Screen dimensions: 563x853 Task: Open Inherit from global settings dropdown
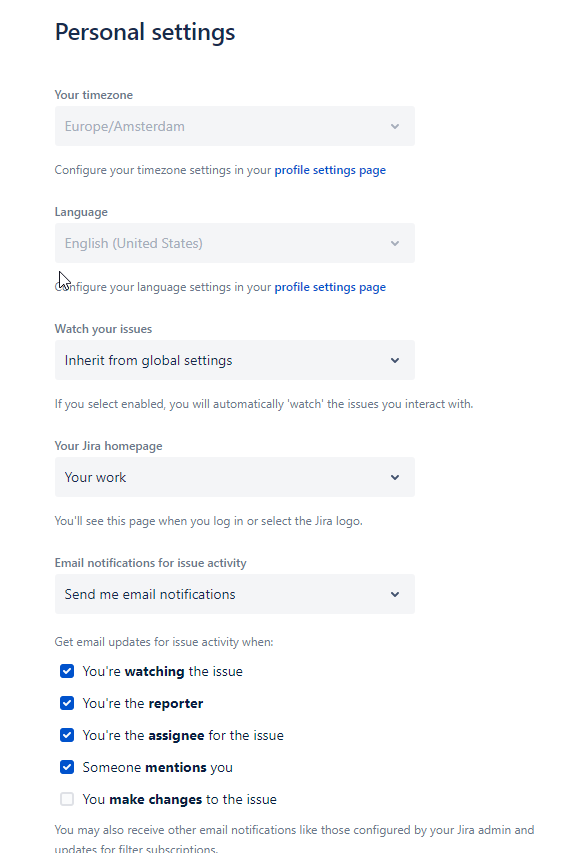coord(234,360)
